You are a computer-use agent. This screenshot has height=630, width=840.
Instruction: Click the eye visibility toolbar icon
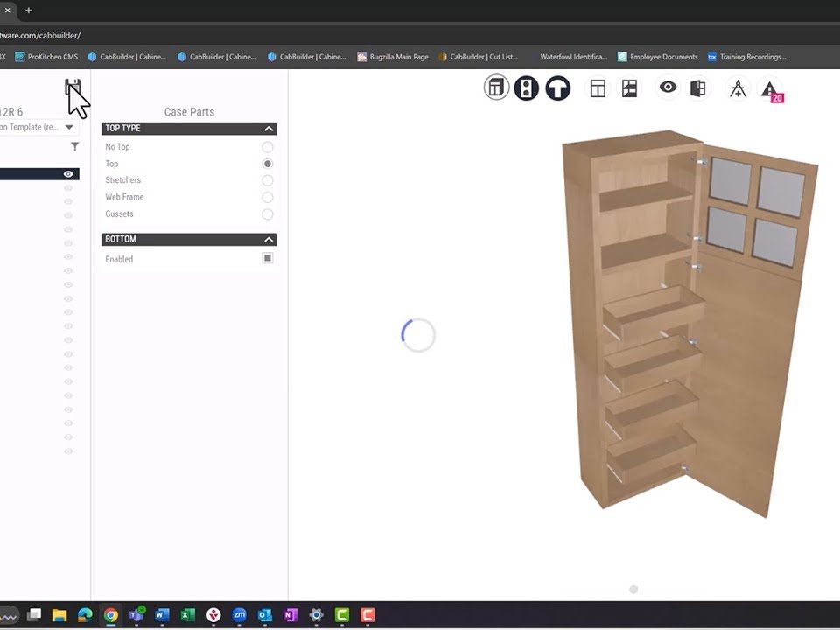tap(668, 87)
